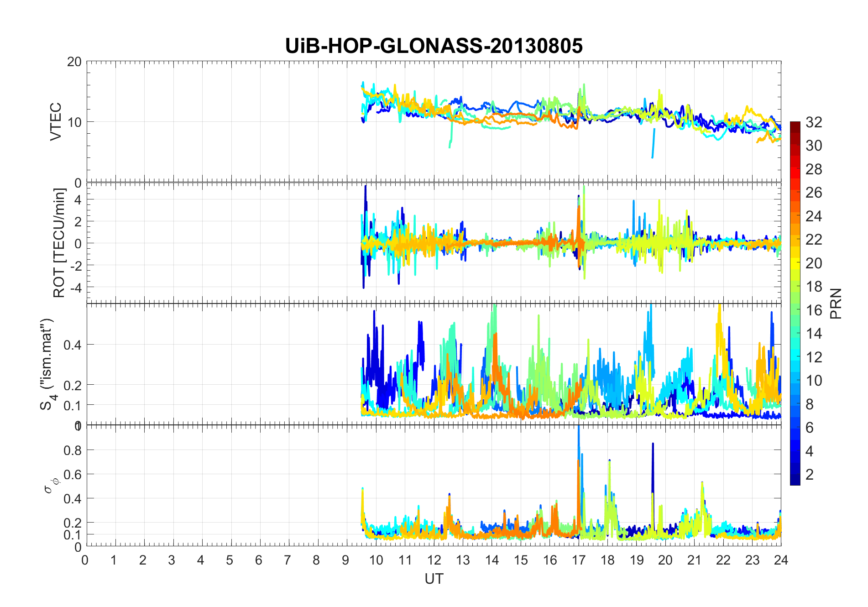Click colorbar tick label 16
This screenshot has width=868, height=607.
pyautogui.click(x=814, y=310)
